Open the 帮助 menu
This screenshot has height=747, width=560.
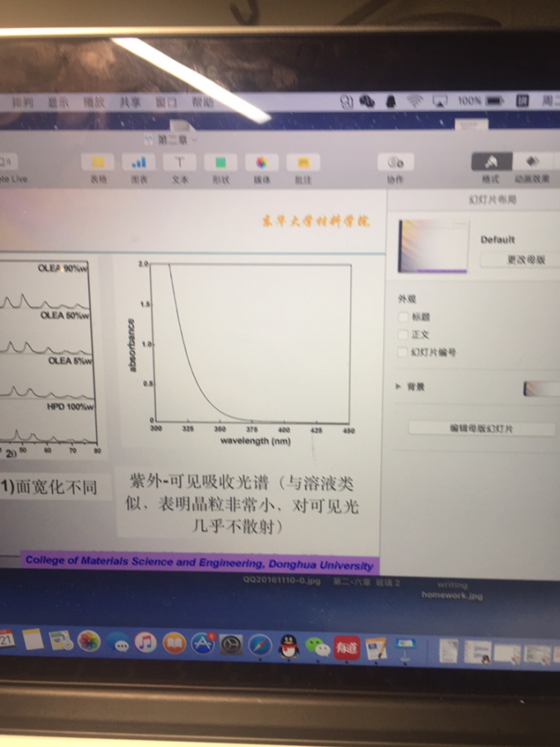click(202, 102)
